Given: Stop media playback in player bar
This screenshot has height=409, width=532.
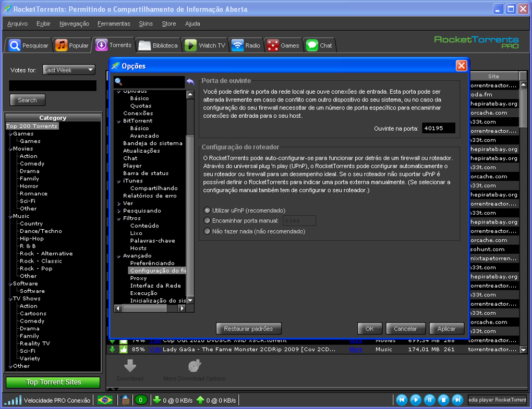Looking at the screenshot, I should pos(443,400).
